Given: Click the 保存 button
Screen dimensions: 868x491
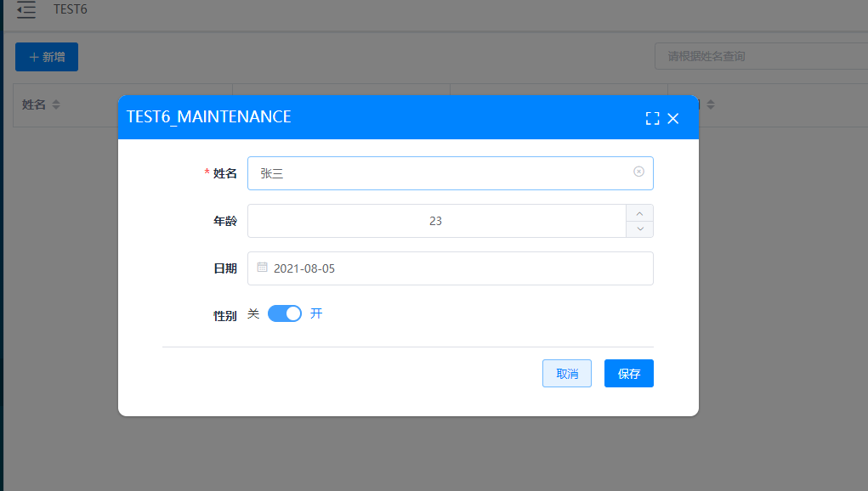Looking at the screenshot, I should (629, 373).
